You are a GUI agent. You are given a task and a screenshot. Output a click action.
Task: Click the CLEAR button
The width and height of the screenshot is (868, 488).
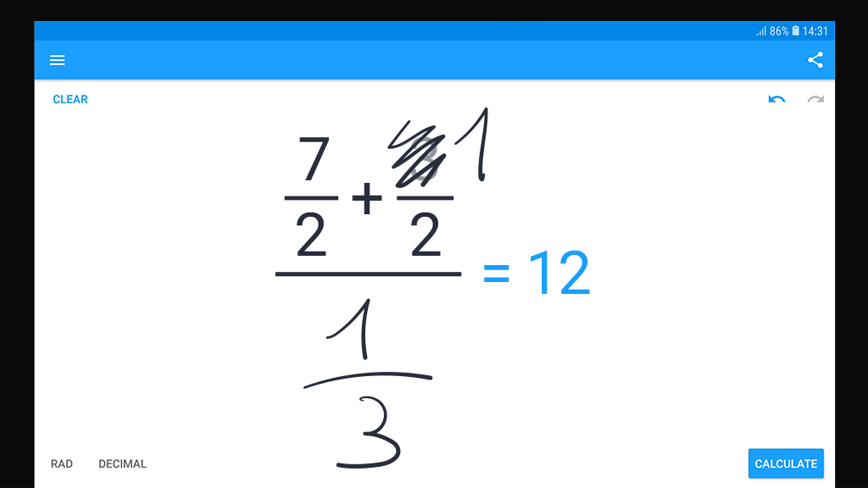click(70, 99)
